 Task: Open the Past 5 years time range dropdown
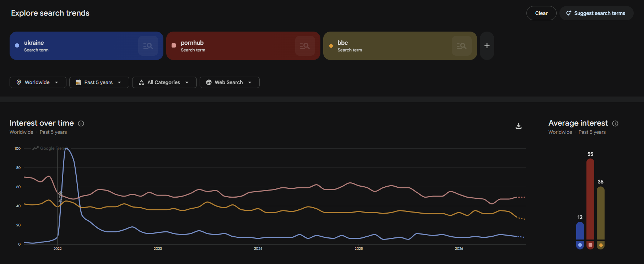tap(99, 82)
